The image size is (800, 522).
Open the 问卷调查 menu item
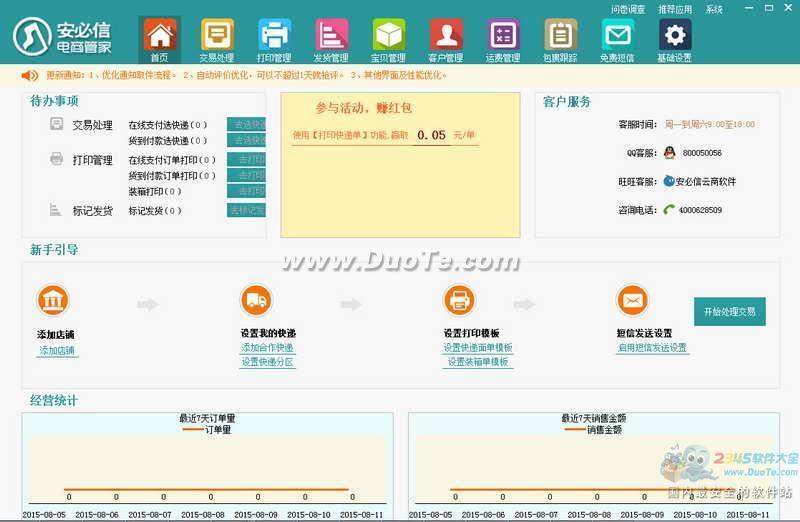[x=628, y=9]
